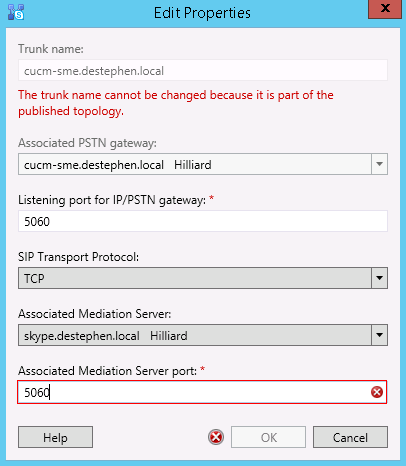This screenshot has width=406, height=466.
Task: Click the OK button
Action: click(x=268, y=437)
